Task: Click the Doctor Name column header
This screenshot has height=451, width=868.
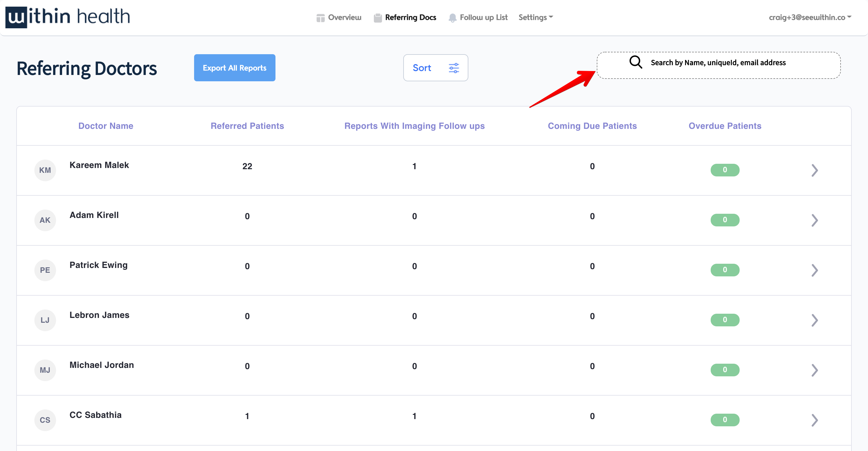Action: click(106, 126)
